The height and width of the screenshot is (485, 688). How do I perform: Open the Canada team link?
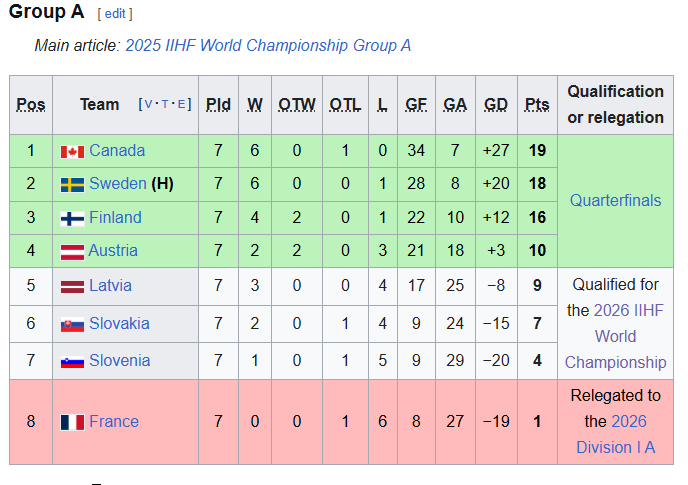[x=116, y=151]
